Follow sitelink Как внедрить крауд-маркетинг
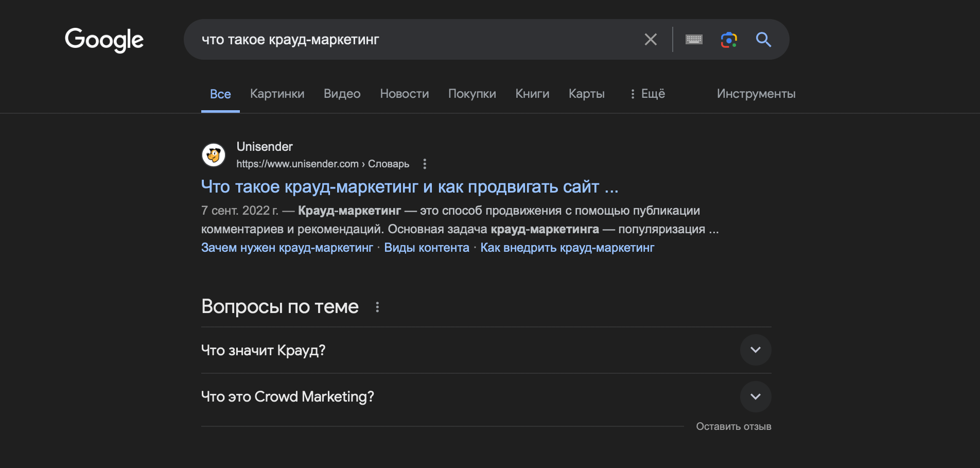Viewport: 980px width, 468px height. coord(567,248)
